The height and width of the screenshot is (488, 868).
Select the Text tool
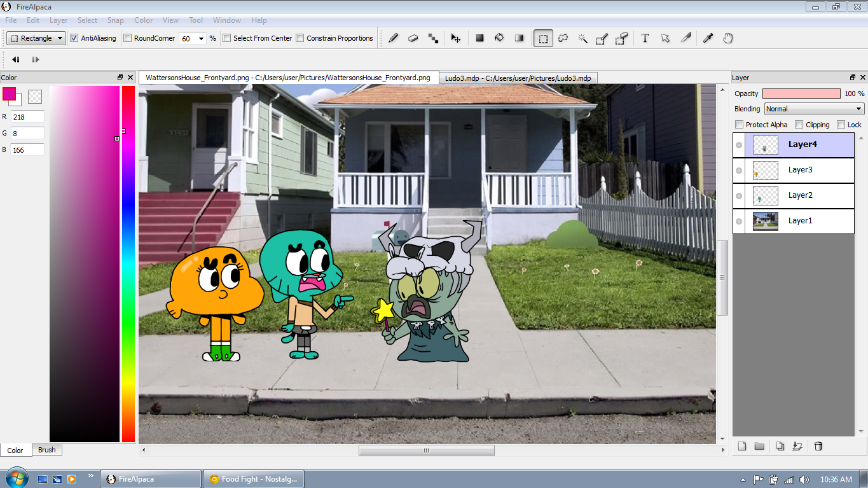[645, 38]
